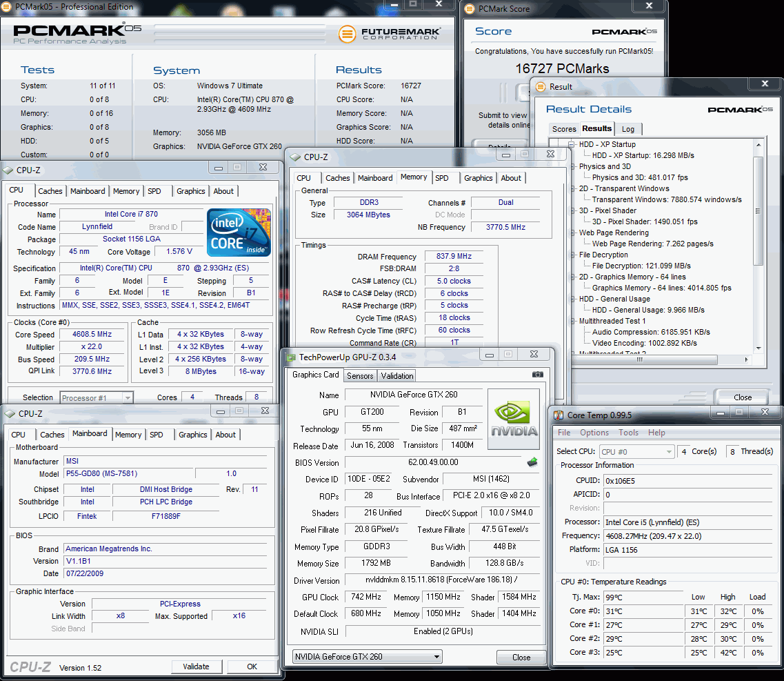The height and width of the screenshot is (681, 784).
Task: Open About tab in CPU-Z Mainboard window
Action: (x=225, y=435)
